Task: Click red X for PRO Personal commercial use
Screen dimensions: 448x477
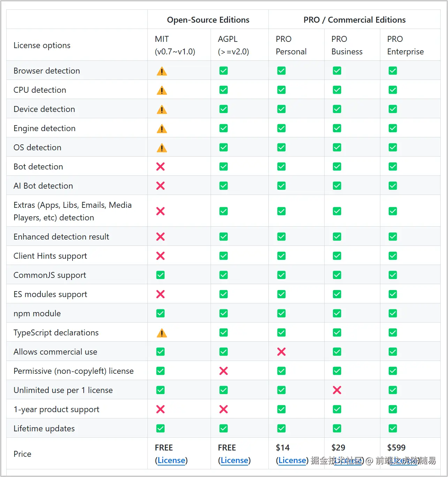Action: [281, 352]
